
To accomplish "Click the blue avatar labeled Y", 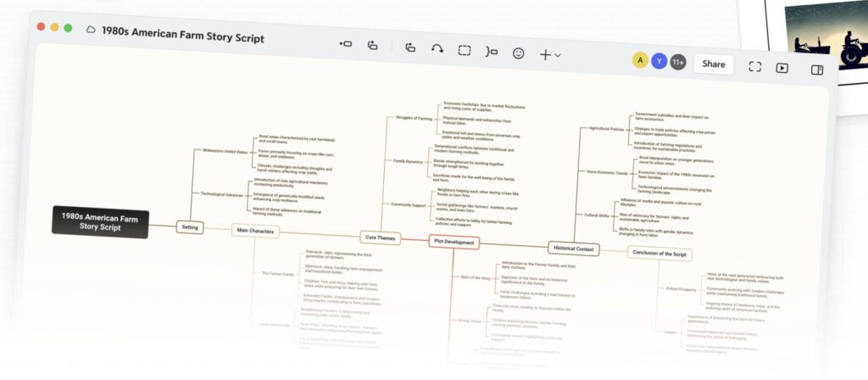I will pos(659,61).
